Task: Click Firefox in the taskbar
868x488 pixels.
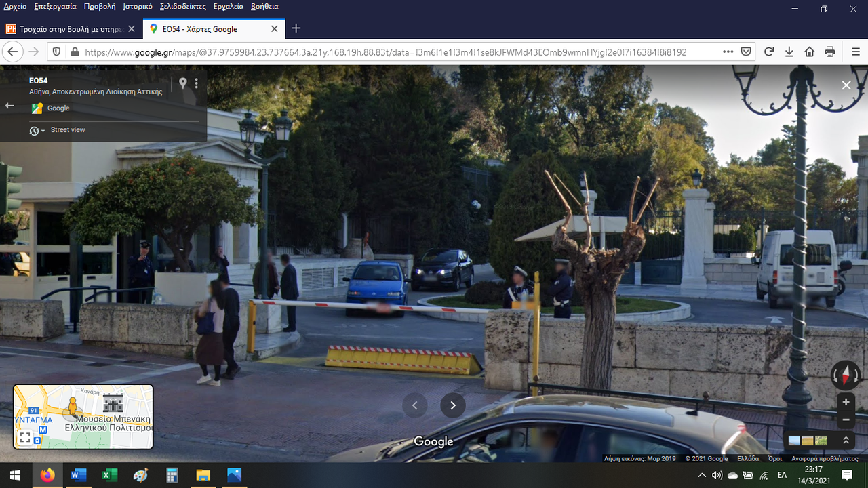Action: tap(47, 475)
